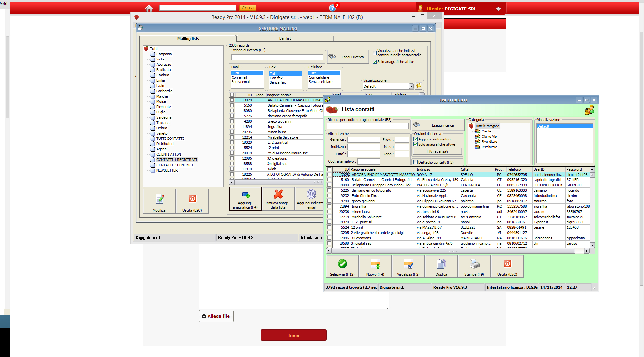Toggle Dettaglio contatti (F5) checkbox
644x357 pixels.
click(416, 162)
